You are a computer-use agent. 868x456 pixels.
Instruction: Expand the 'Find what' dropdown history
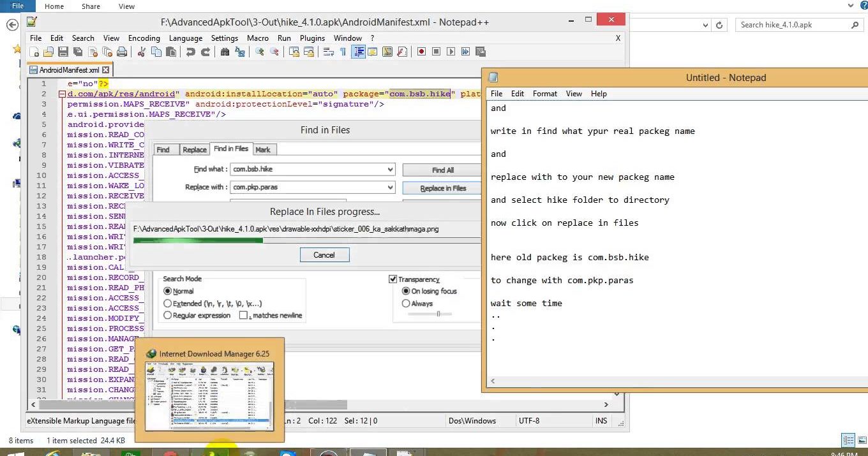point(390,170)
